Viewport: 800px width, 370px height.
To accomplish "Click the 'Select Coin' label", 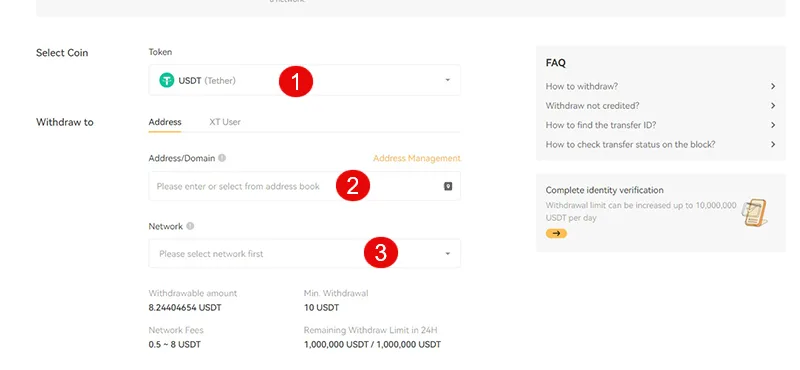I will 62,53.
